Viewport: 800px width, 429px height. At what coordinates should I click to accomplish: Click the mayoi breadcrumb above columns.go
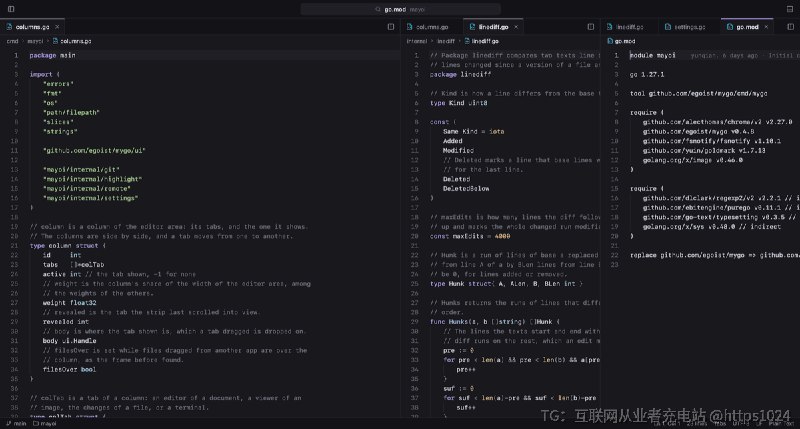tap(35, 41)
